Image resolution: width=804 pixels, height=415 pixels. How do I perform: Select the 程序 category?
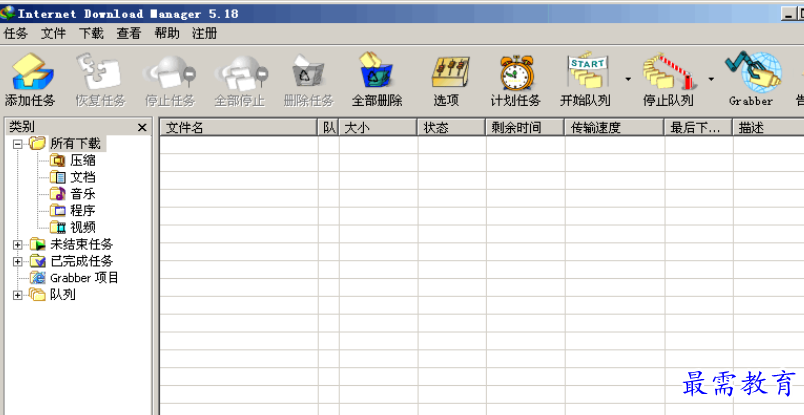pos(83,211)
